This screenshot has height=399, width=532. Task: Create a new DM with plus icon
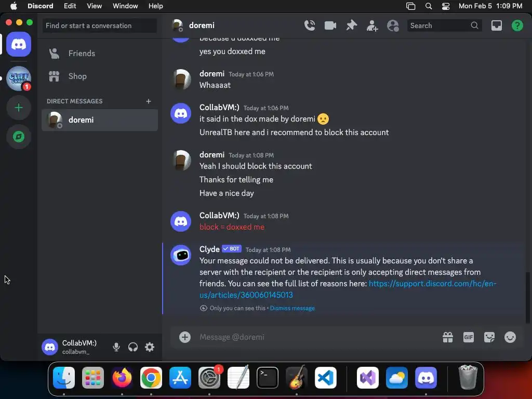click(148, 101)
